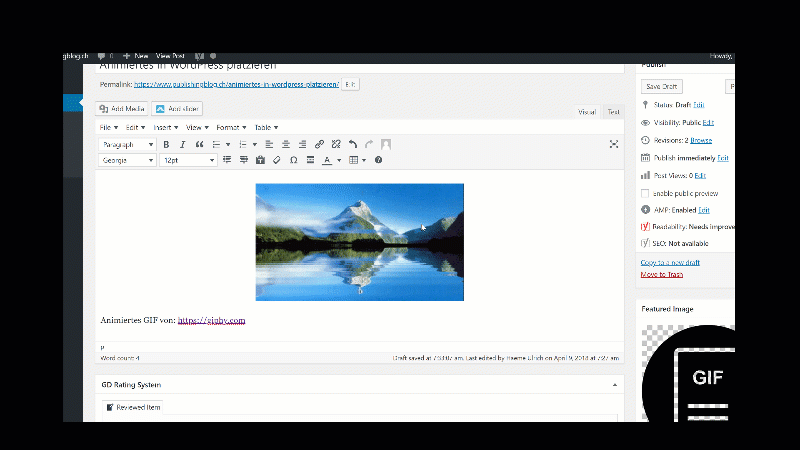The height and width of the screenshot is (450, 800).
Task: Toggle distraction-free fullscreen mode
Action: click(x=614, y=144)
